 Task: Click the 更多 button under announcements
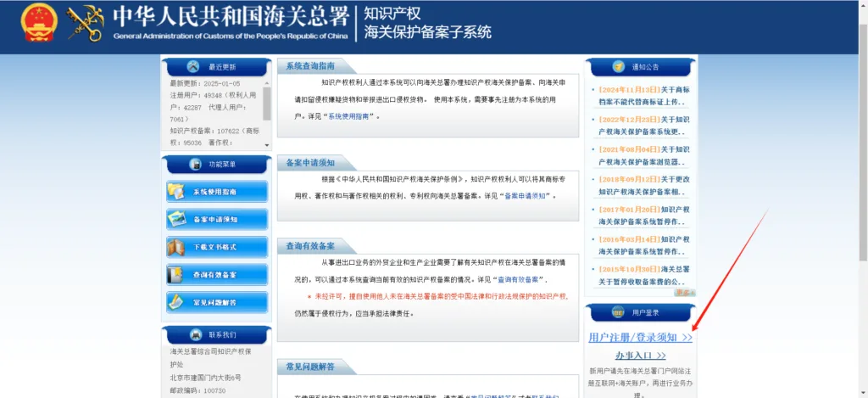click(684, 293)
